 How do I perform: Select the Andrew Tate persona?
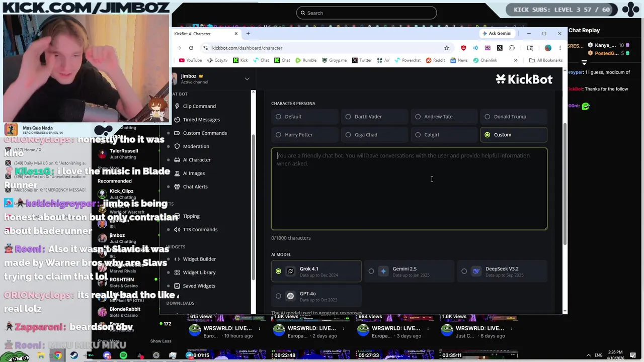click(444, 117)
